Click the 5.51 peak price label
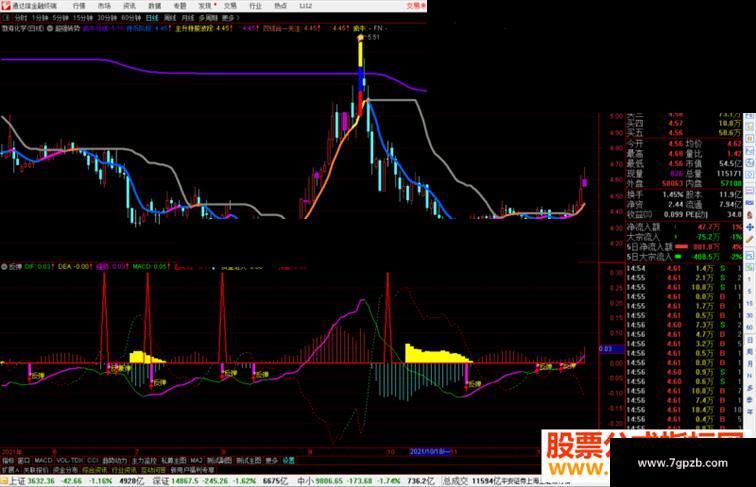The image size is (756, 487). coord(373,37)
